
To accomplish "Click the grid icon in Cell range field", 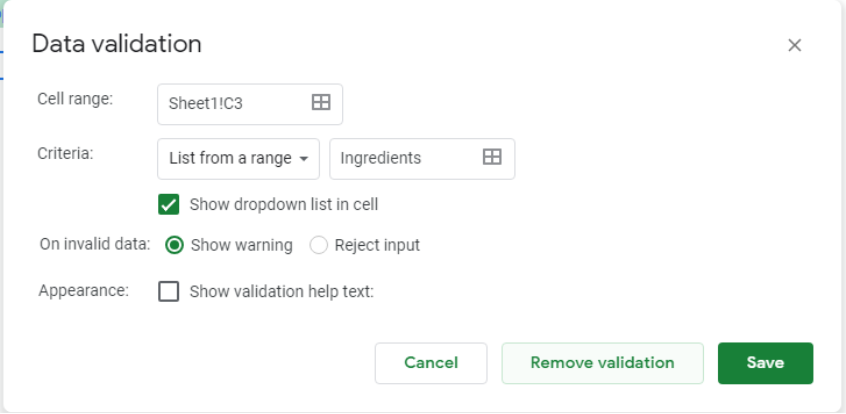I will (x=321, y=102).
